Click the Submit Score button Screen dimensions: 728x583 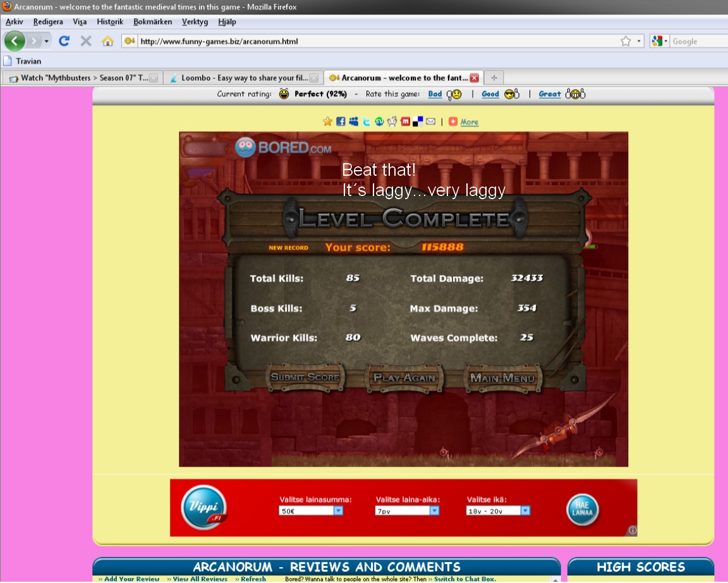tap(305, 377)
